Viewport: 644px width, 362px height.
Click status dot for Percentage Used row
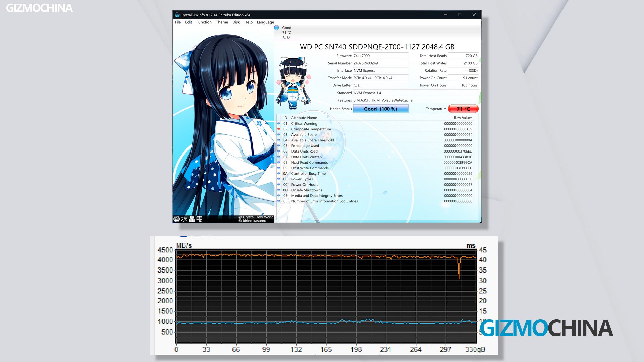[x=278, y=145]
